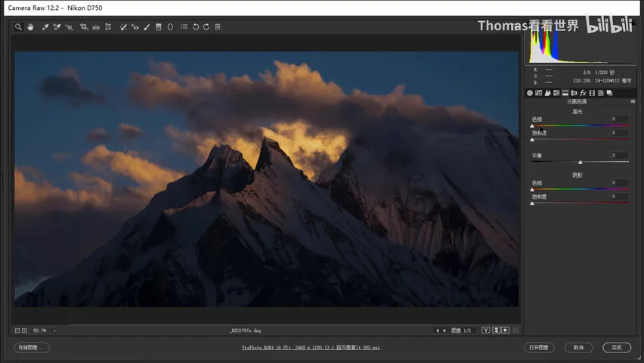Screen dimensions: 644x363
Task: Open the Calibration panel tab
Action: (592, 93)
